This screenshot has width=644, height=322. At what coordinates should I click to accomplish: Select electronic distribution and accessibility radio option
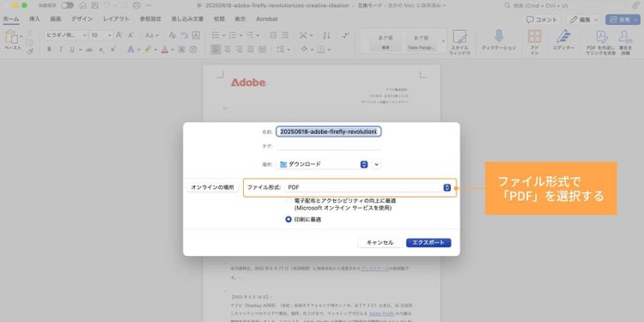[x=289, y=201]
